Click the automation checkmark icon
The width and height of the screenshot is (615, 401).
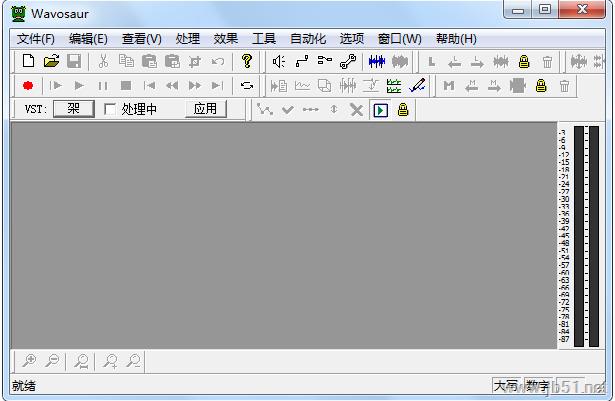287,110
